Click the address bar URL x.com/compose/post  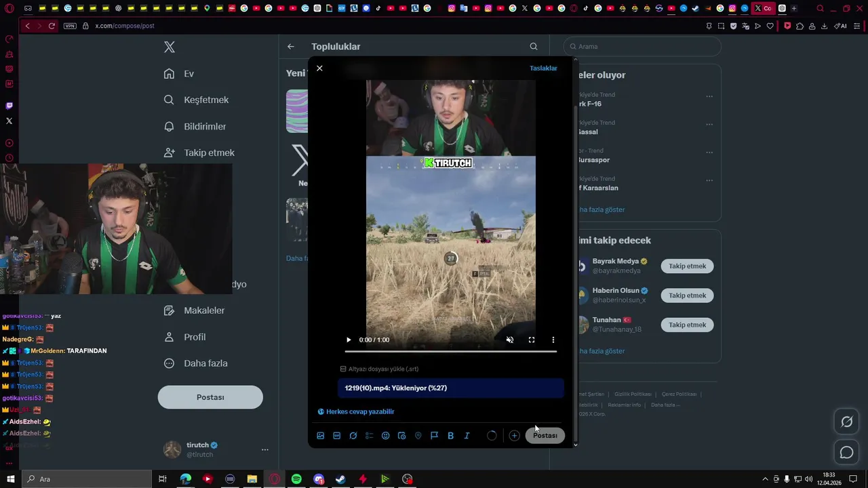[125, 26]
